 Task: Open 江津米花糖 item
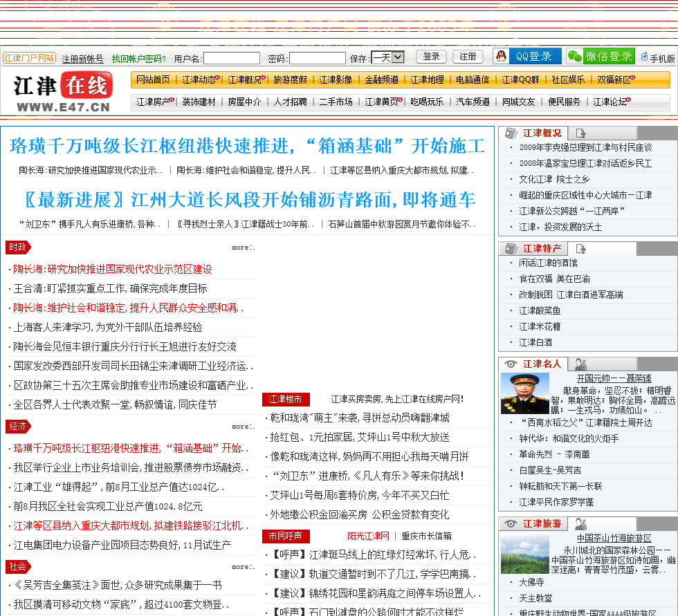tap(540, 326)
